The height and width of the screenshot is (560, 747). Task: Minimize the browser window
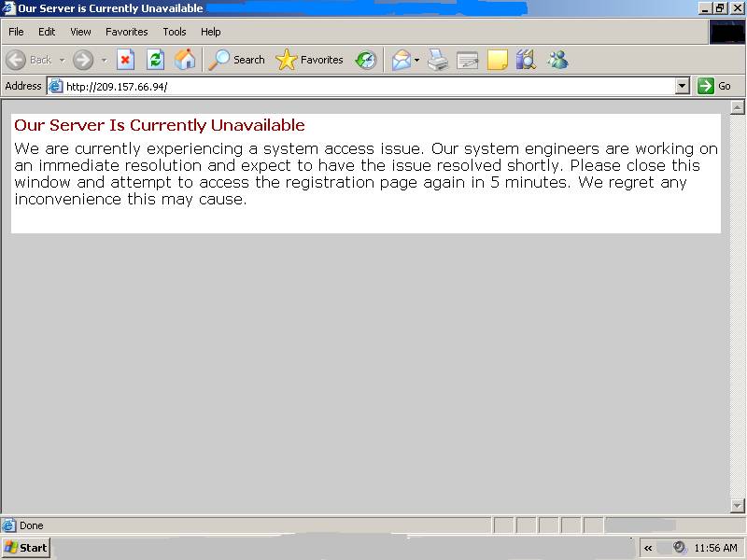[706, 8]
